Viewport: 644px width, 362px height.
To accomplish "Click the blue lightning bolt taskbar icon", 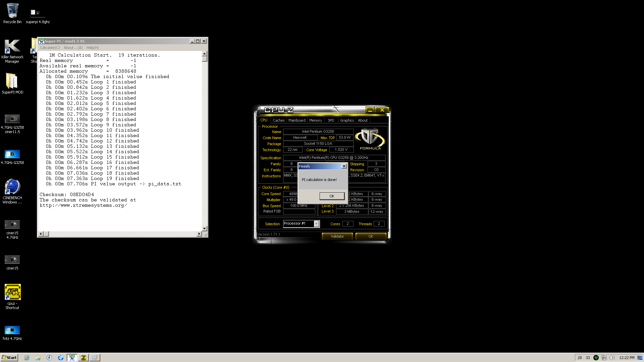I will pos(49,358).
